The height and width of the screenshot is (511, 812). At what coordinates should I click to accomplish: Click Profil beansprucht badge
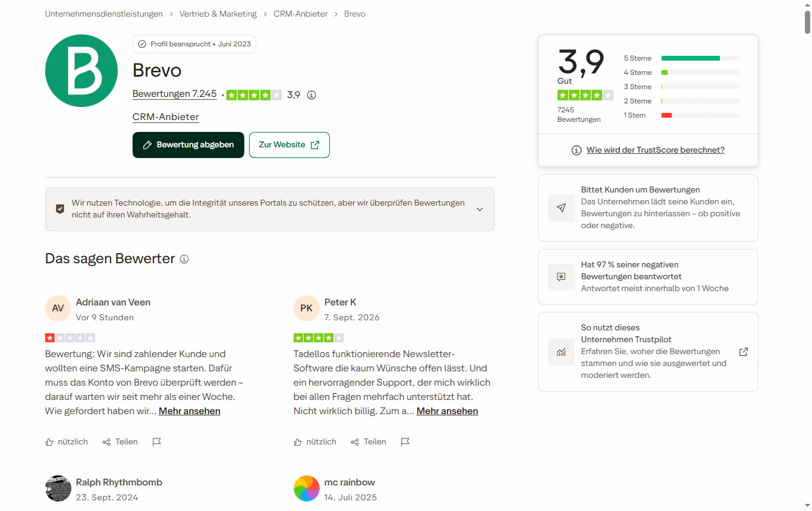pos(194,44)
